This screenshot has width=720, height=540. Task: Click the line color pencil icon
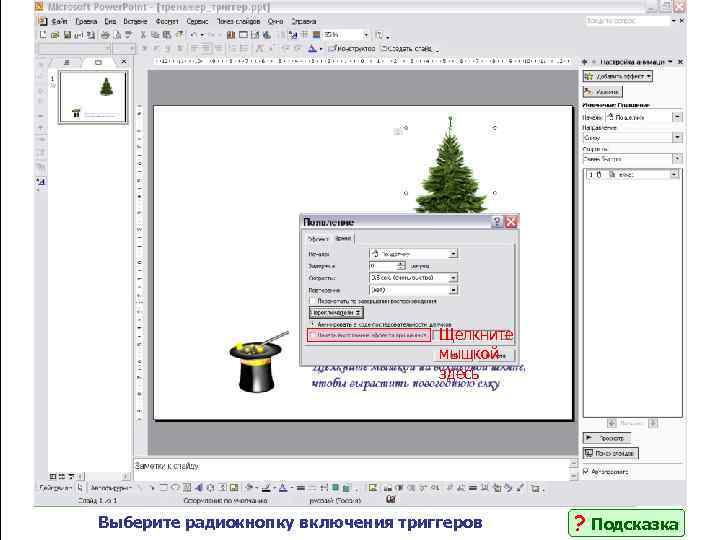pyautogui.click(x=266, y=488)
